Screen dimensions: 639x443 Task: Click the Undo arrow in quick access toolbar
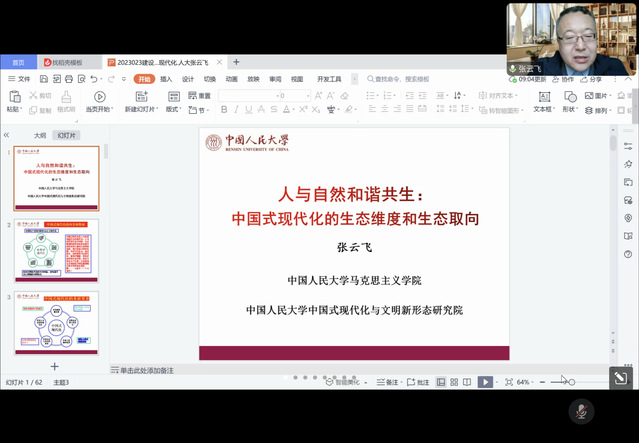tap(94, 78)
